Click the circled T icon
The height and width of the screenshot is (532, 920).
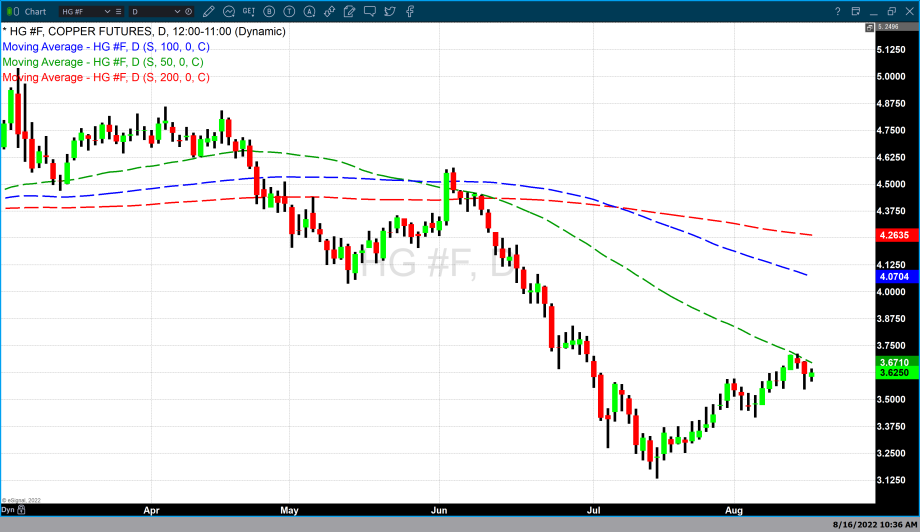click(287, 11)
